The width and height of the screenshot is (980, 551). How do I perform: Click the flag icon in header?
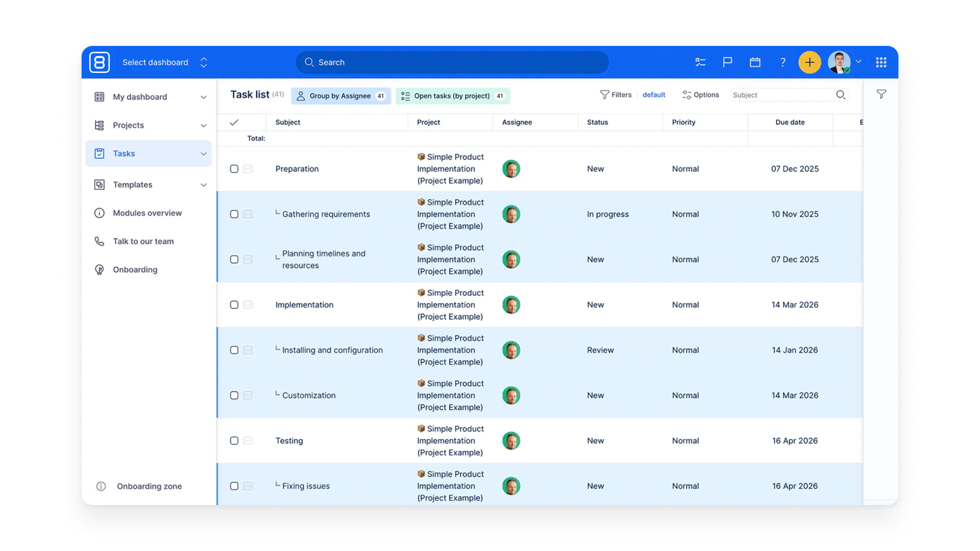727,62
